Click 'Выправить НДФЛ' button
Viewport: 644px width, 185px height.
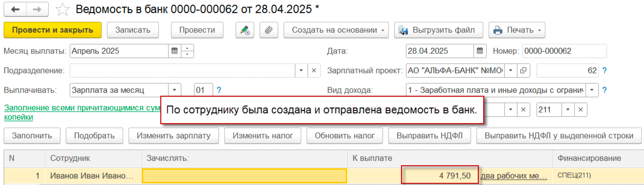[429, 136]
